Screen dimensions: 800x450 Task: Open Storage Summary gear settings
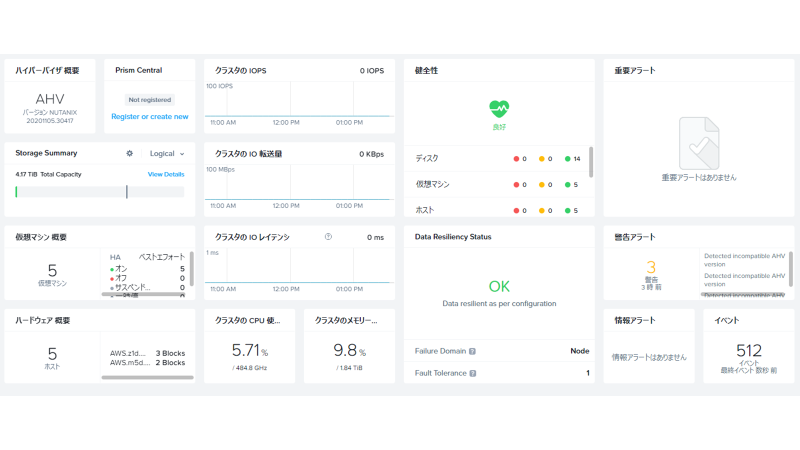pos(130,153)
